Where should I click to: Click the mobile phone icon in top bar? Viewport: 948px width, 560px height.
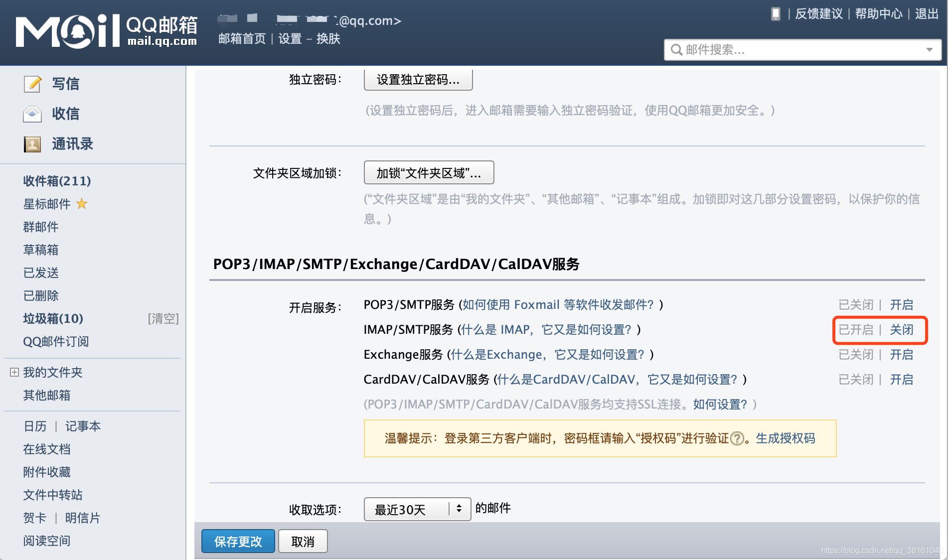coord(776,14)
